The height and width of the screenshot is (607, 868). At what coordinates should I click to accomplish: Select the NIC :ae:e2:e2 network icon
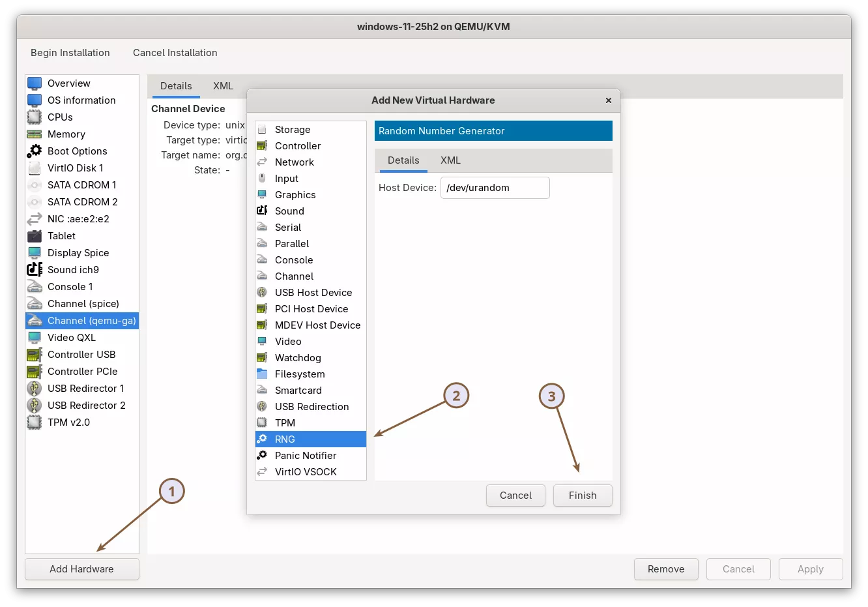[x=34, y=219]
